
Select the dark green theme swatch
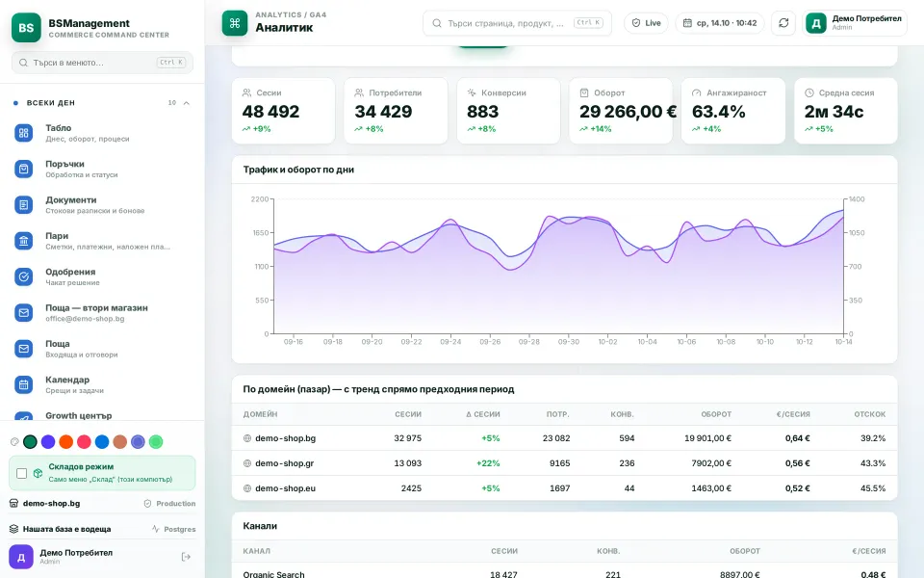(x=30, y=442)
